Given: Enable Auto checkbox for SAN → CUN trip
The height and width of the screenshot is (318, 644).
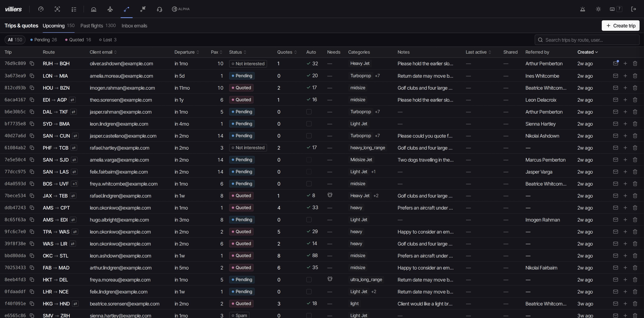Looking at the screenshot, I should click(x=309, y=136).
